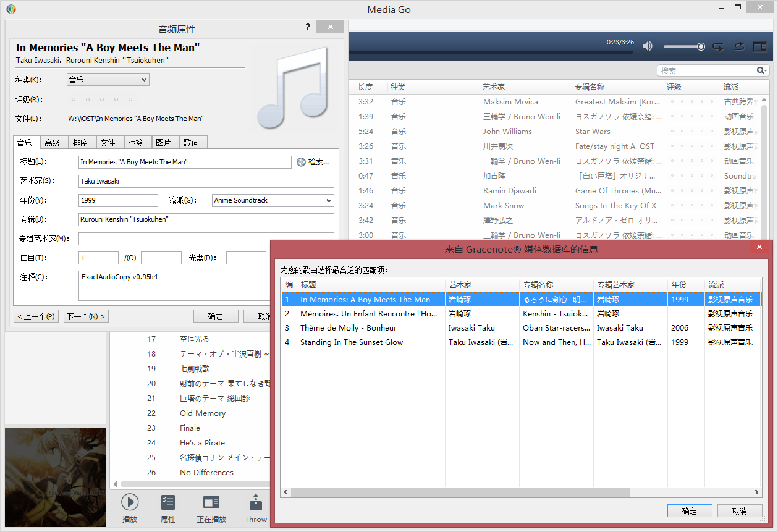Mute audio using the speaker icon
Screen dimensions: 778x532
[647, 46]
